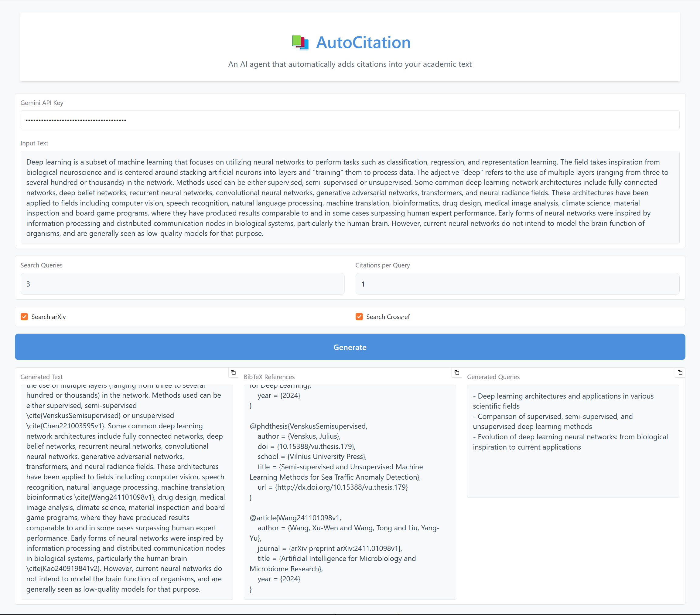Click "Generated Text" panel label
This screenshot has height=615, width=700.
point(41,377)
